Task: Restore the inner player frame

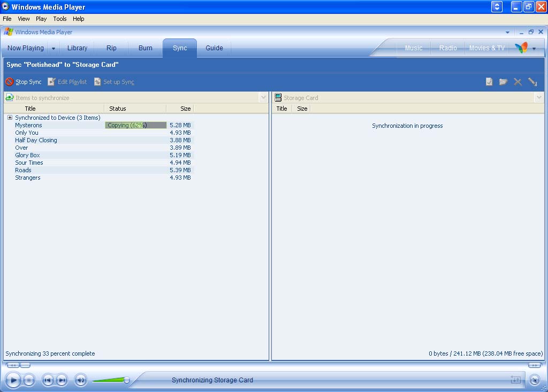Action: tap(531, 32)
